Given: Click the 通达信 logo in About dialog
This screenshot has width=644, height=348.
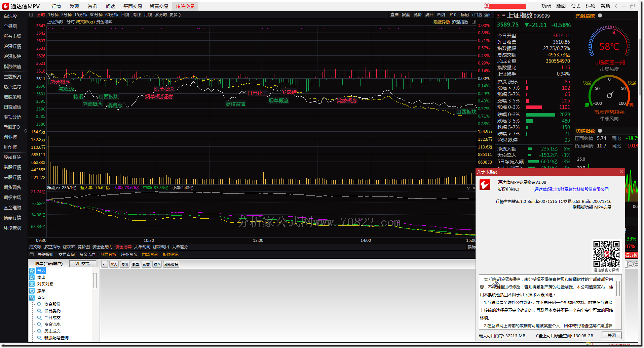Looking at the screenshot, I should pyautogui.click(x=485, y=185).
